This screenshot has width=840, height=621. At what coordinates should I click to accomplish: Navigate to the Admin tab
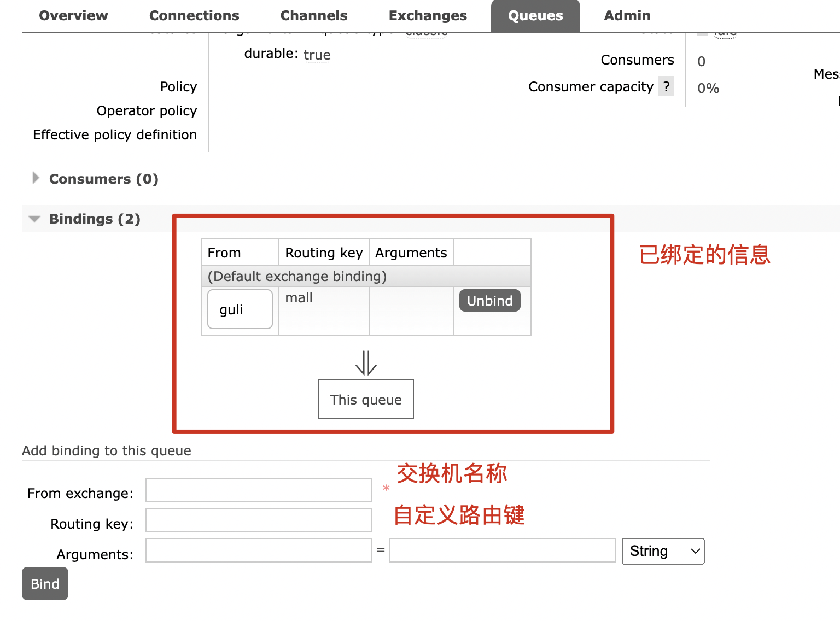click(627, 15)
